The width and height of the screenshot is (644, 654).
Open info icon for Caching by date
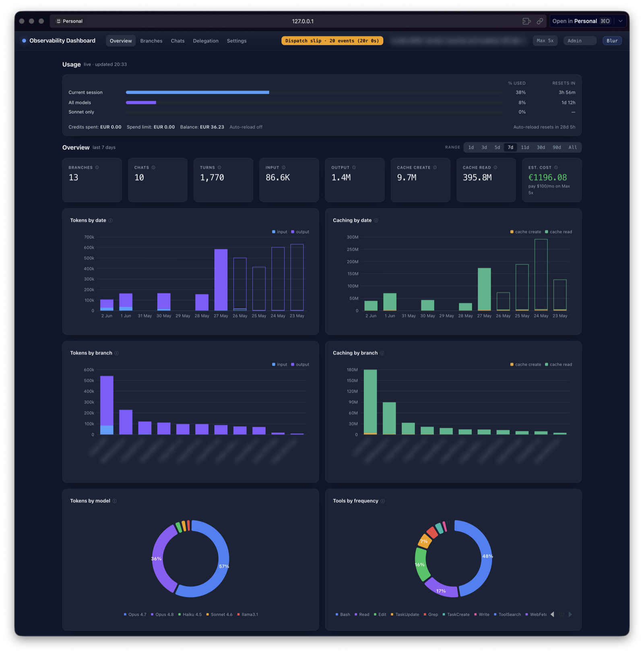(376, 220)
